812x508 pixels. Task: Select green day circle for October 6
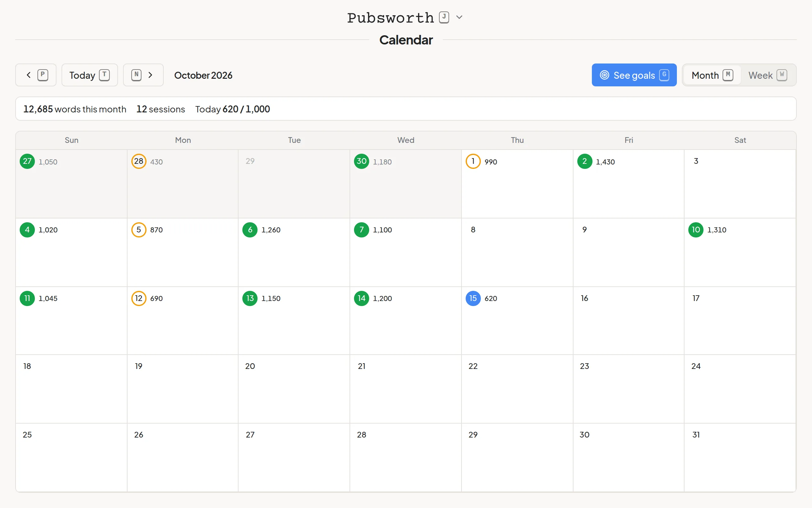[x=250, y=230]
